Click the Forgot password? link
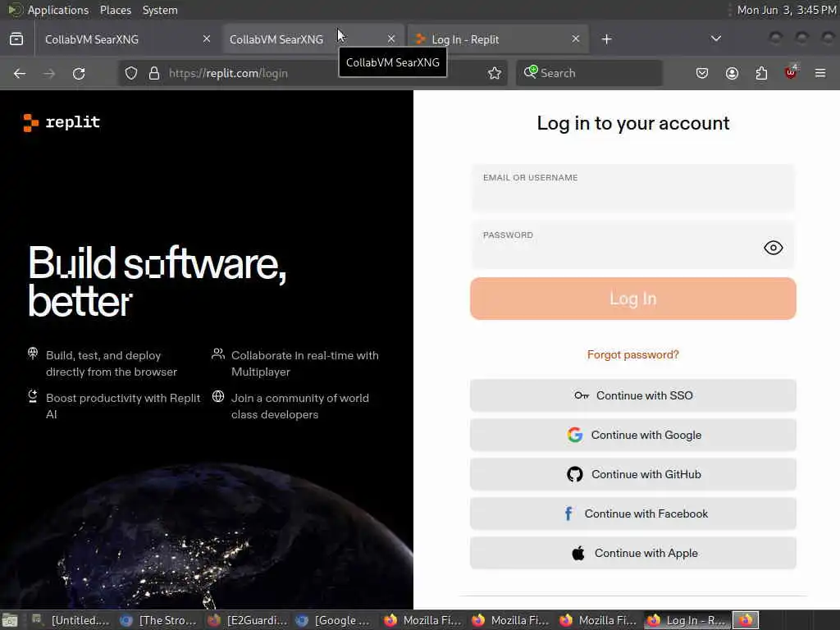The height and width of the screenshot is (630, 840). click(x=632, y=354)
